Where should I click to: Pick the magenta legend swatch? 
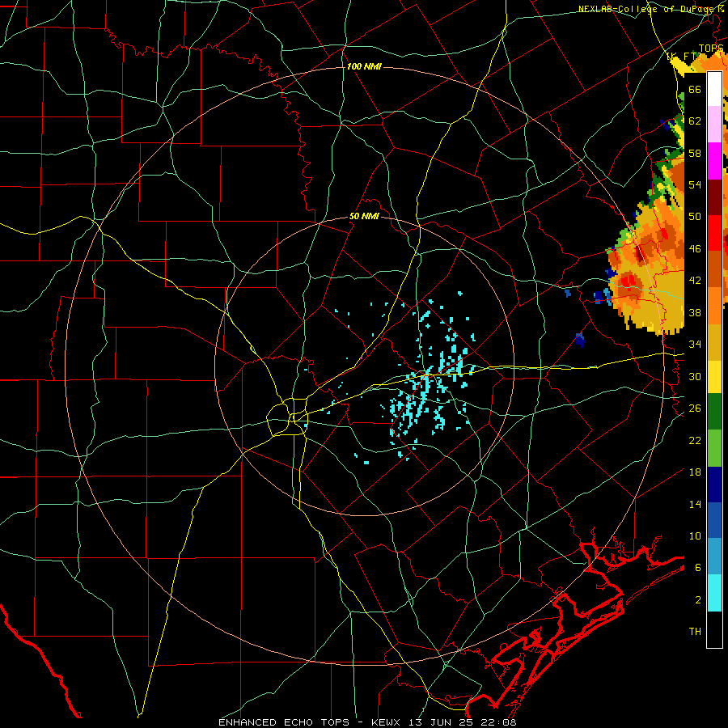[x=714, y=161]
